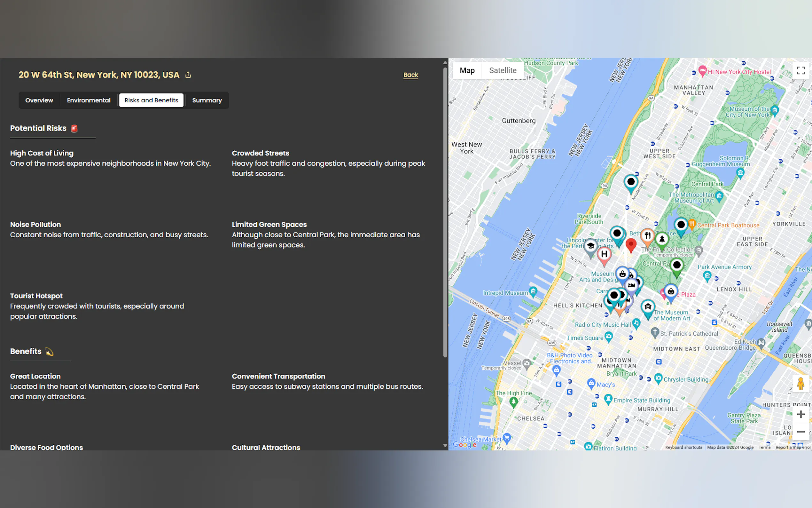
Task: Open the Summary tab
Action: (207, 100)
